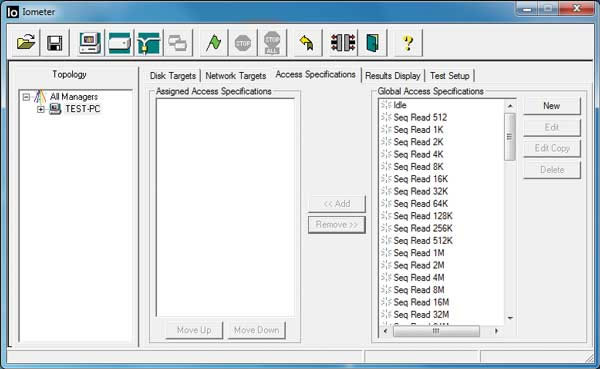This screenshot has height=369, width=600.
Task: Save test configuration floppy icon
Action: click(x=55, y=42)
